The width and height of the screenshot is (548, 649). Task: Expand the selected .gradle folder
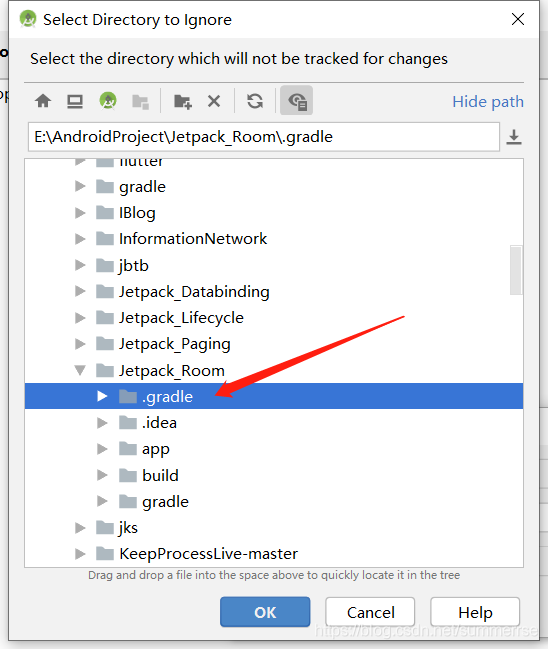(102, 396)
